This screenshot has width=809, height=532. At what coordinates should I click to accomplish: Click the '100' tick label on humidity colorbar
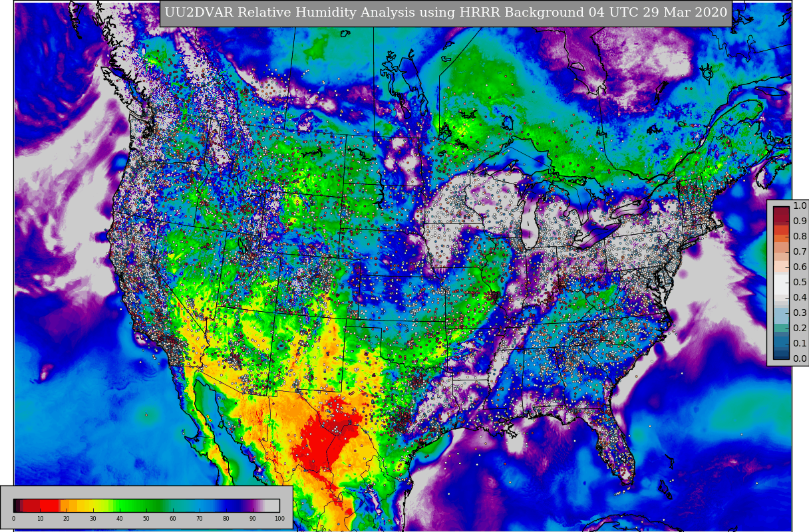(279, 519)
